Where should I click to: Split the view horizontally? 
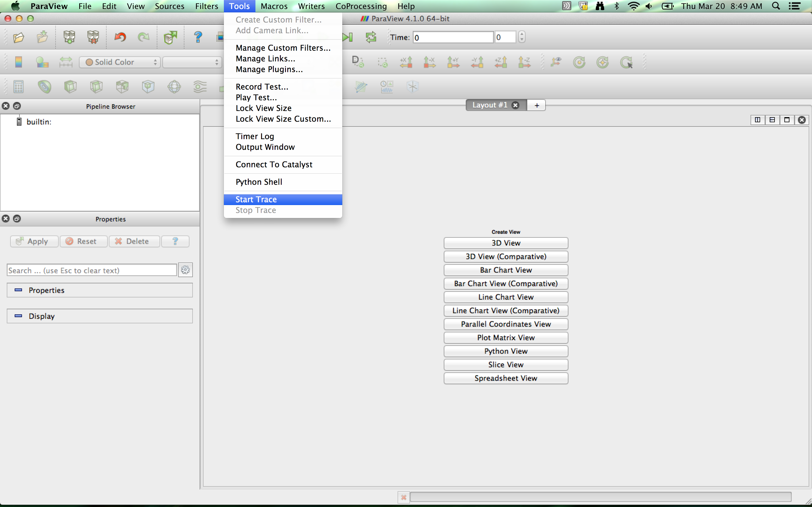pos(757,120)
